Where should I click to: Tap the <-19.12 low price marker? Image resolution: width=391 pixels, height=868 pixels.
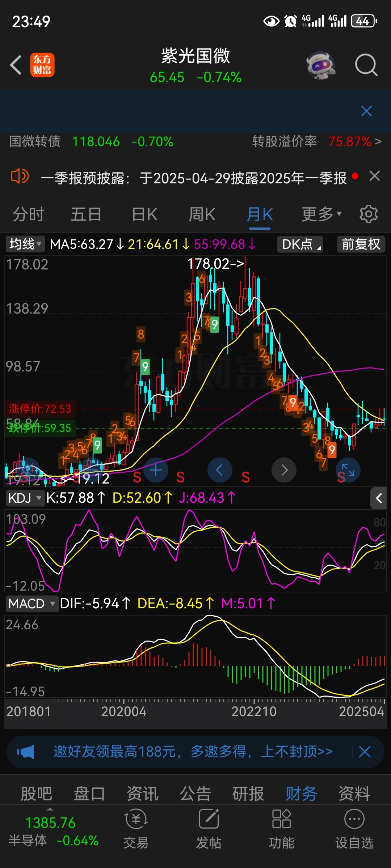(85, 478)
